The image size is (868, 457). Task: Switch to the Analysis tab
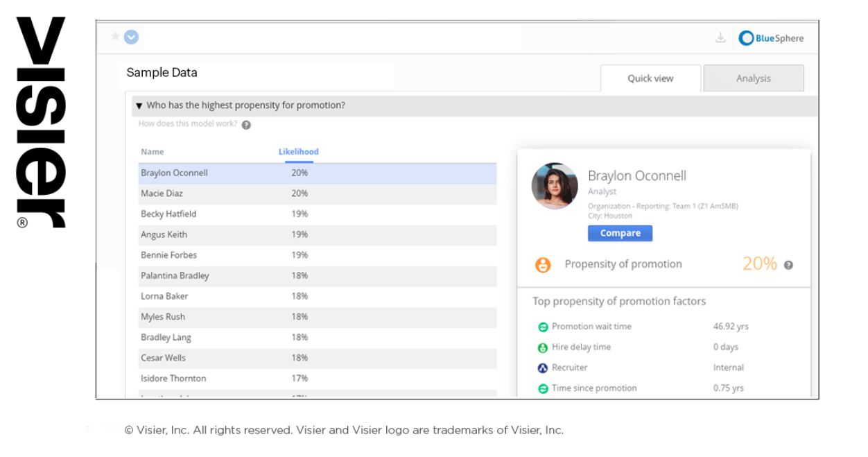pos(753,78)
